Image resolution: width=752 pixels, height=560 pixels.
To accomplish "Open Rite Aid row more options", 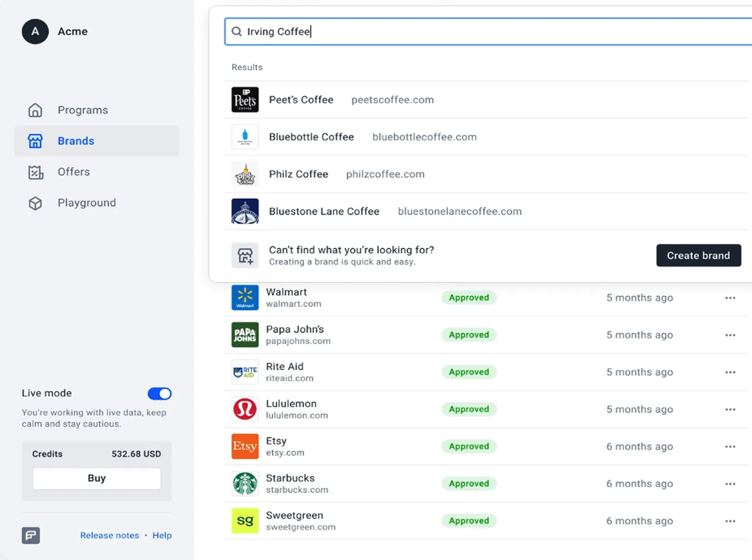I will [730, 372].
